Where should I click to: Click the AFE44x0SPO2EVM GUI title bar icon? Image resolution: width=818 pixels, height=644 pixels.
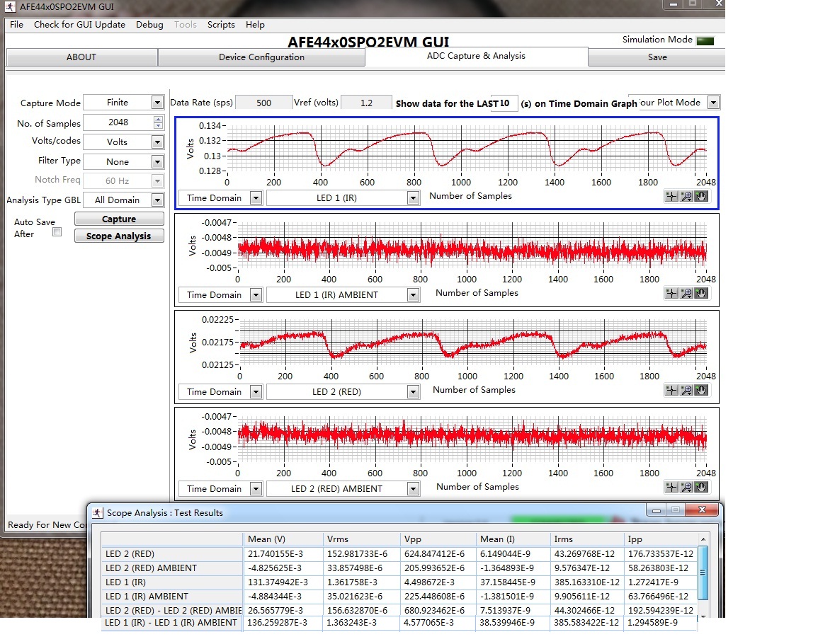[x=11, y=7]
